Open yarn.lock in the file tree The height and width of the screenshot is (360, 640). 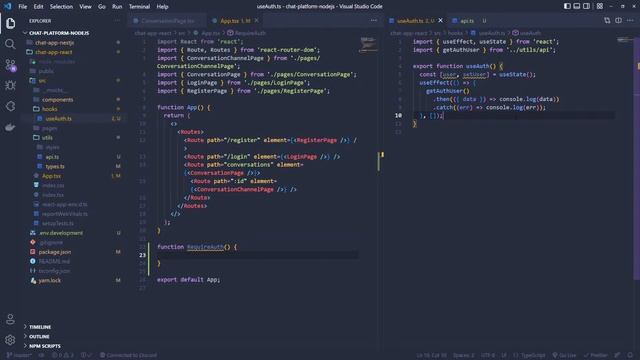[x=49, y=280]
